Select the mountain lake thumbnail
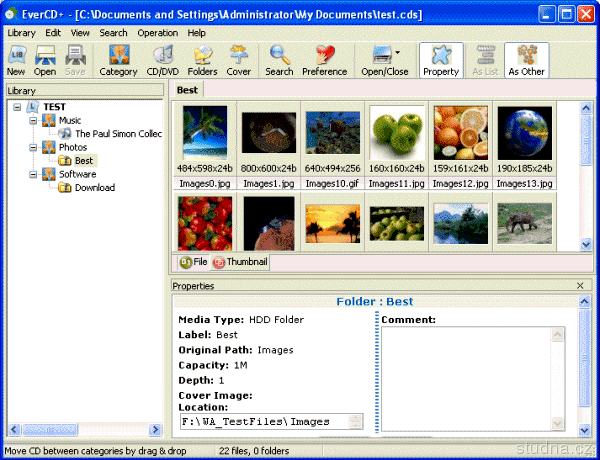Viewport: 600px width, 460px height. 461,223
